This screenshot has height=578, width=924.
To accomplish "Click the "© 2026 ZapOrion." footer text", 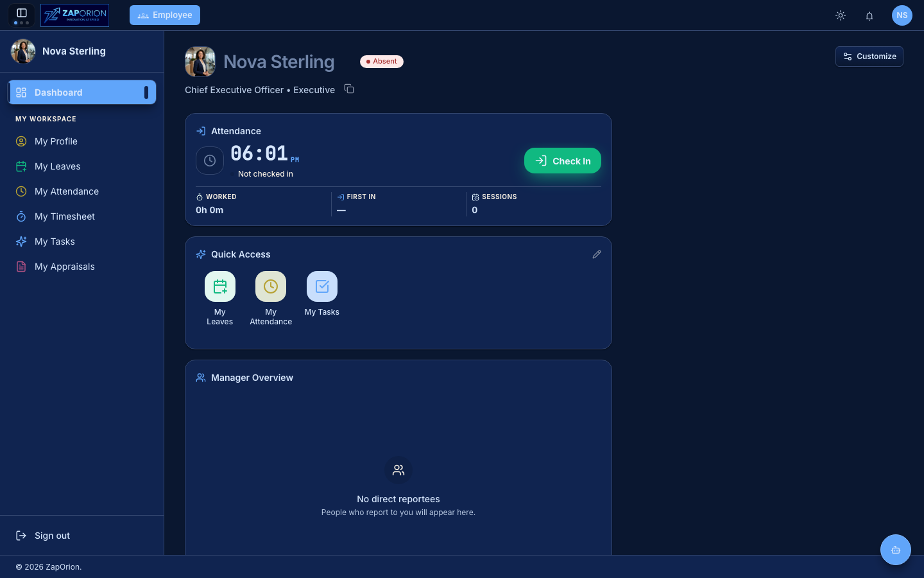I will pos(49,567).
